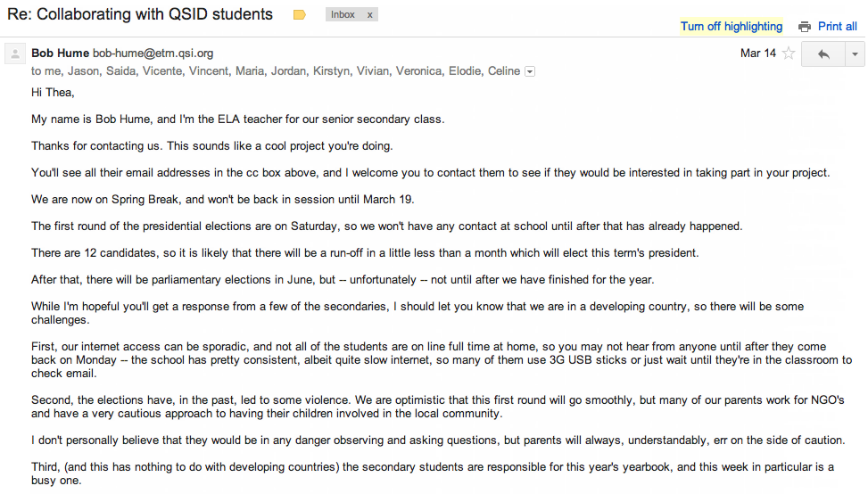Click Print all link
868x494 pixels.
(x=838, y=27)
